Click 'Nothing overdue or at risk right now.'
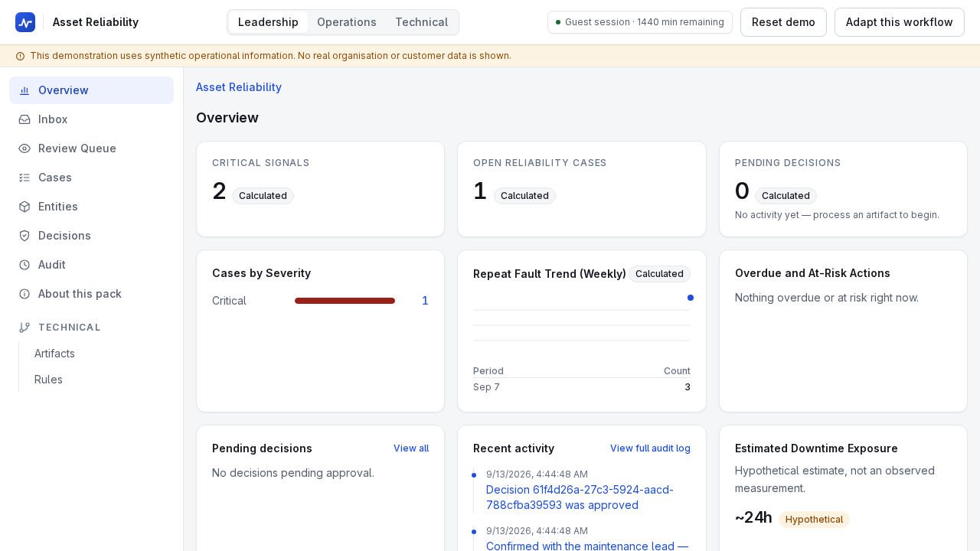Image resolution: width=980 pixels, height=551 pixels. pos(827,298)
